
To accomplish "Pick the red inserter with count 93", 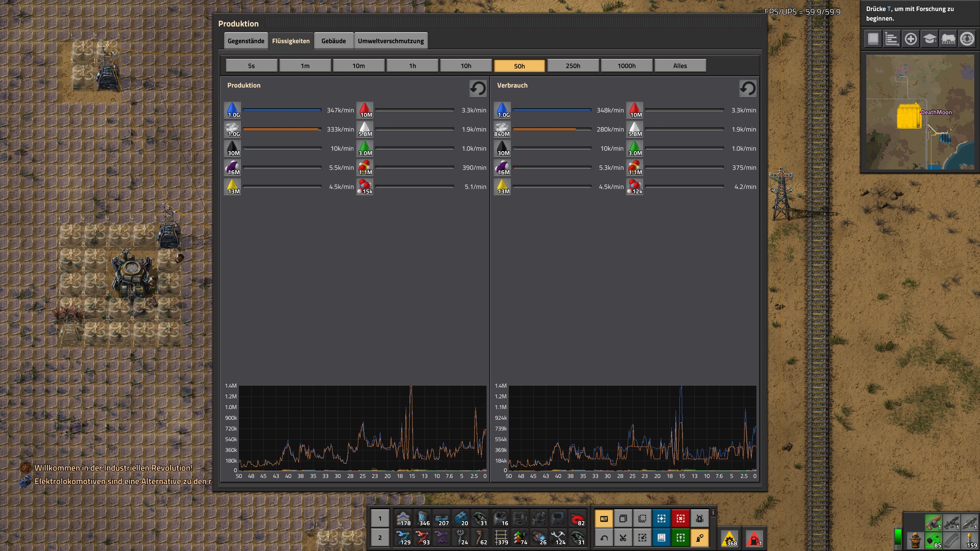I will point(423,537).
